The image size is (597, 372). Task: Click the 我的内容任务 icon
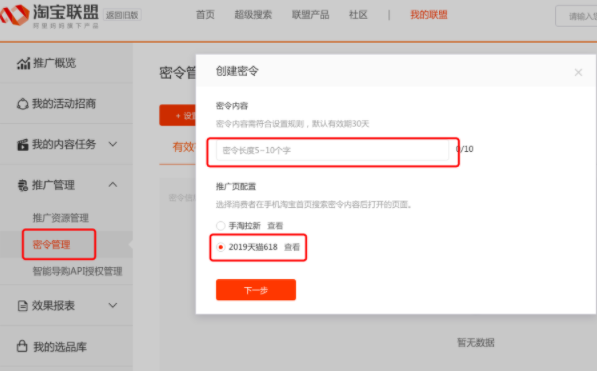[x=22, y=145]
